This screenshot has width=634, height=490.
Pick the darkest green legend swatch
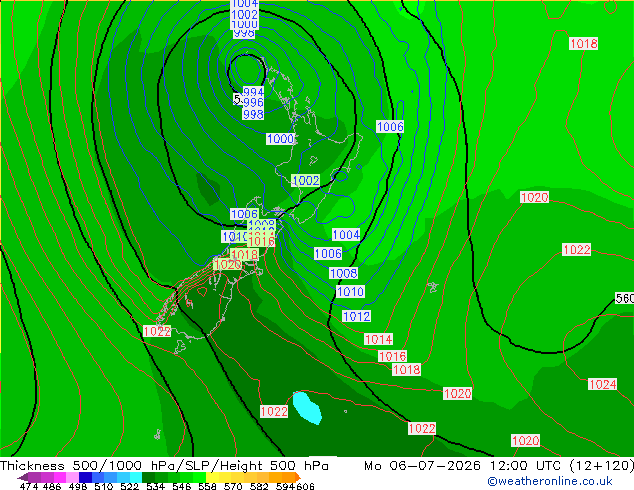(x=148, y=477)
